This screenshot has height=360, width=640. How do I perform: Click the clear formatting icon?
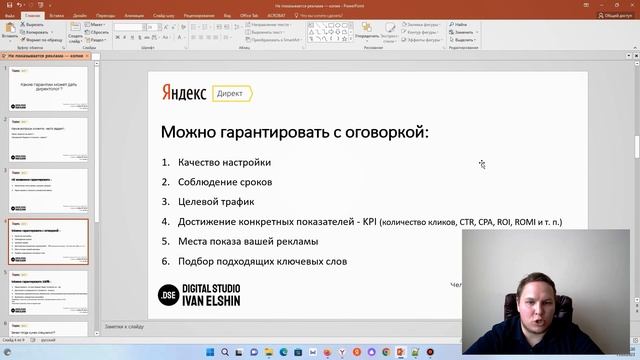coord(183,27)
